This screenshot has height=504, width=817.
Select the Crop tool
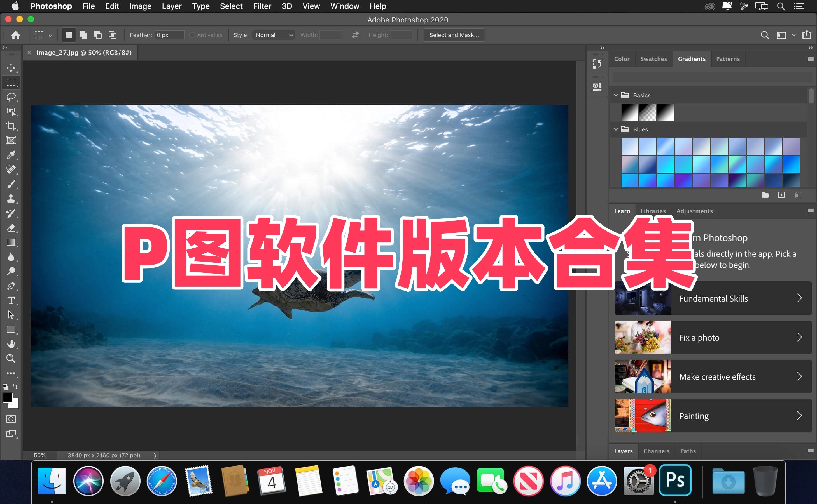[11, 126]
